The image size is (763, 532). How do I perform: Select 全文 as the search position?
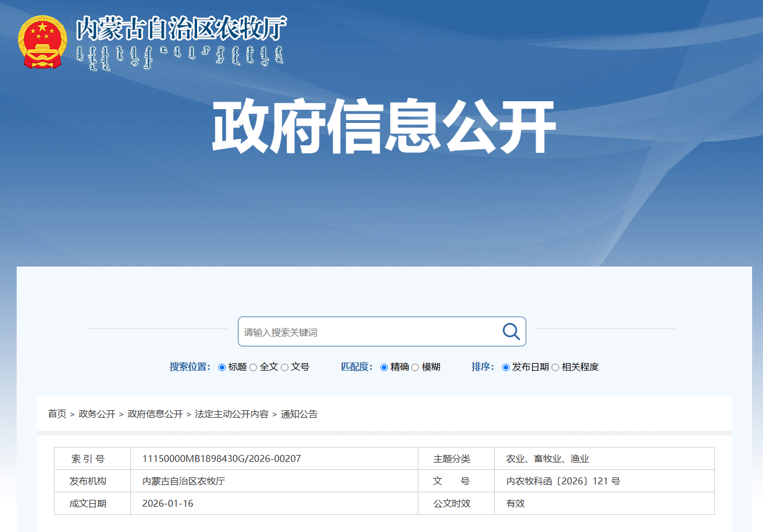pyautogui.click(x=253, y=368)
